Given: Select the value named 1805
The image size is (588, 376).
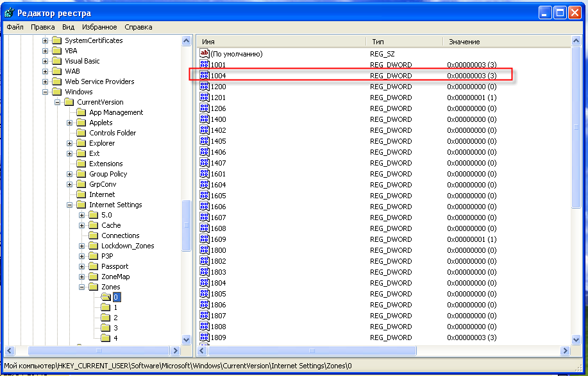Looking at the screenshot, I should pyautogui.click(x=218, y=294).
